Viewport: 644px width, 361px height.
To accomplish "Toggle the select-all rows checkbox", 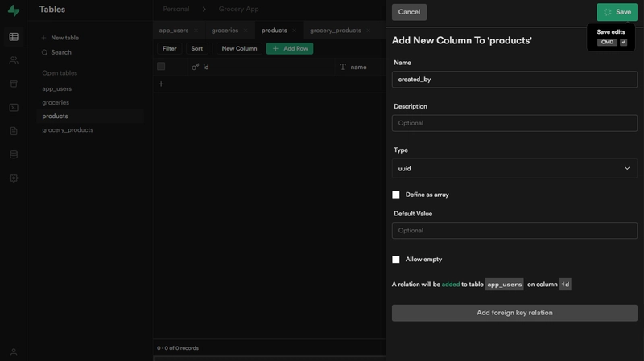I will click(x=161, y=67).
